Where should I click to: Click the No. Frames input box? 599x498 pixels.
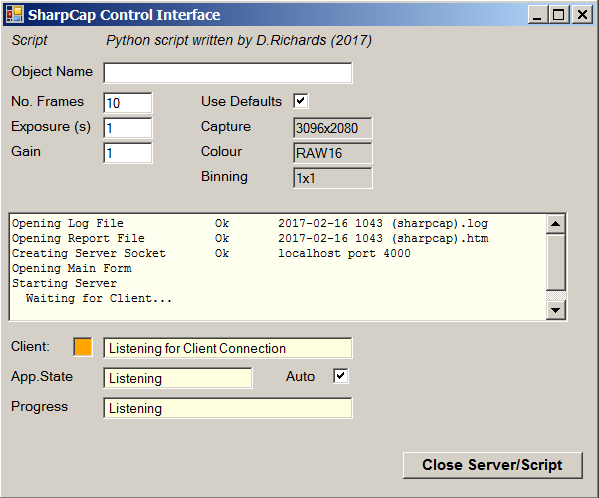128,103
